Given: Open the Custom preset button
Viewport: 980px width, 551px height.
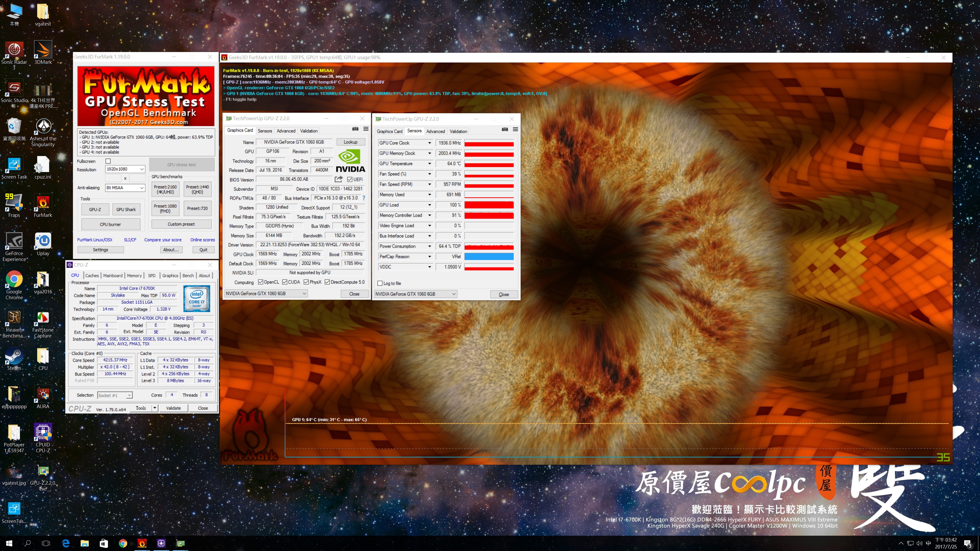Looking at the screenshot, I should (181, 224).
